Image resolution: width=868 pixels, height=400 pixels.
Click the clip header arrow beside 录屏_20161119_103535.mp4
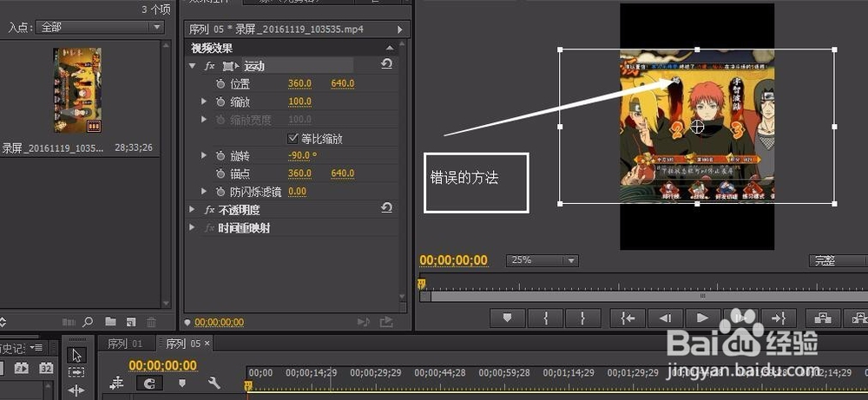(400, 29)
